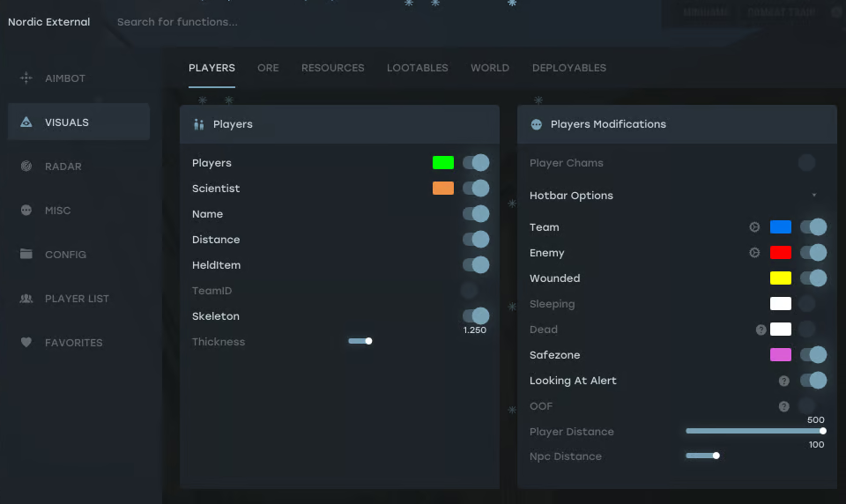The width and height of the screenshot is (846, 504).
Task: Open the Resources tab
Action: (x=333, y=68)
